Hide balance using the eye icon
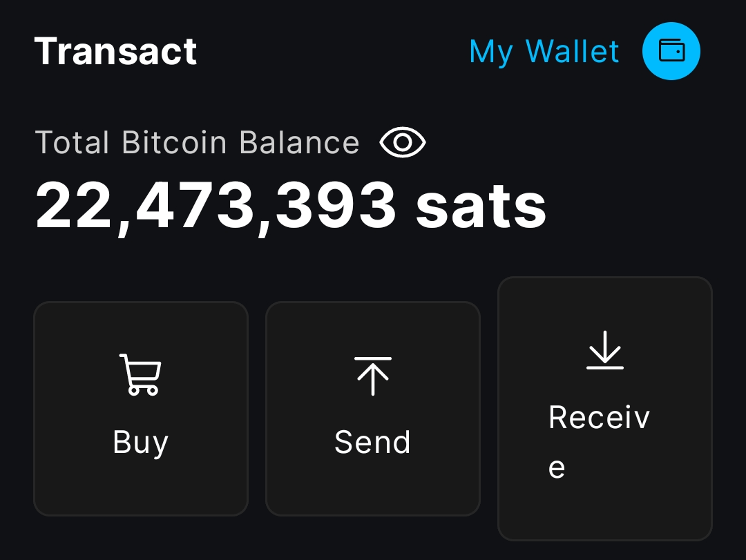This screenshot has height=560, width=746. click(403, 143)
